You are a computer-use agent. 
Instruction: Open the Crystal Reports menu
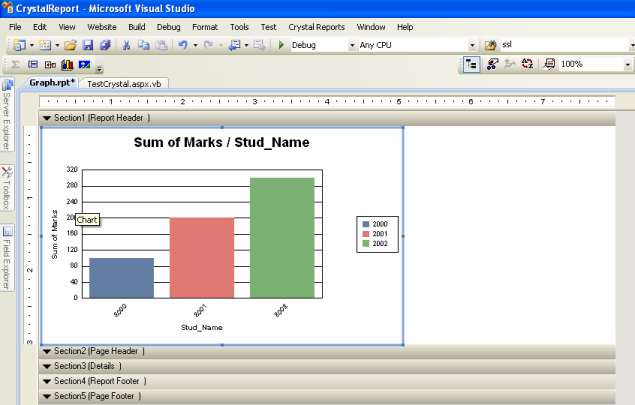tap(317, 25)
